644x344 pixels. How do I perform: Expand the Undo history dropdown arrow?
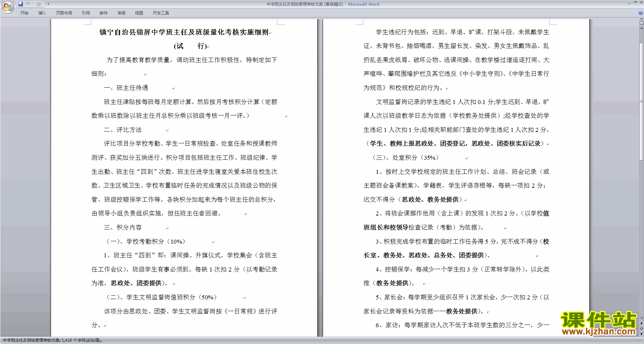[33, 4]
